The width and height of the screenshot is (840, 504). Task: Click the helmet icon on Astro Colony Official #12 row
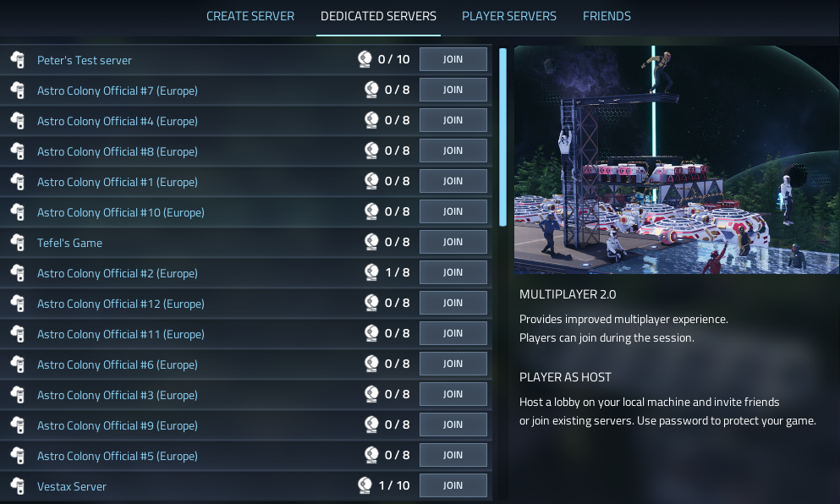coord(371,303)
